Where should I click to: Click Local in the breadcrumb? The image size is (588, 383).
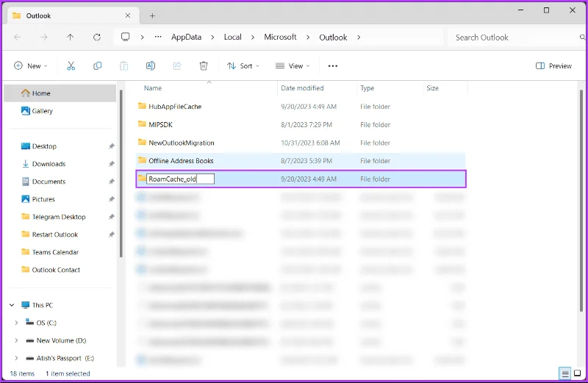[x=232, y=37]
